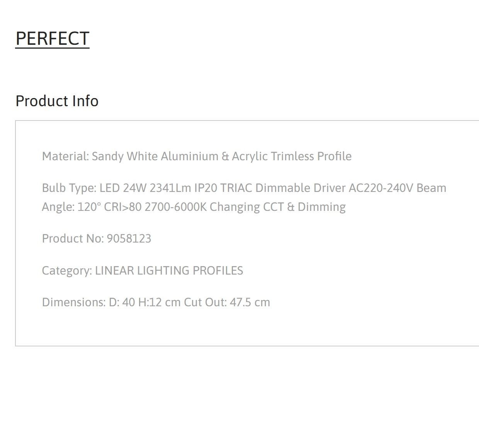479x448 pixels.
Task: Click the 2700-6000K color temperature range
Action: pos(176,207)
